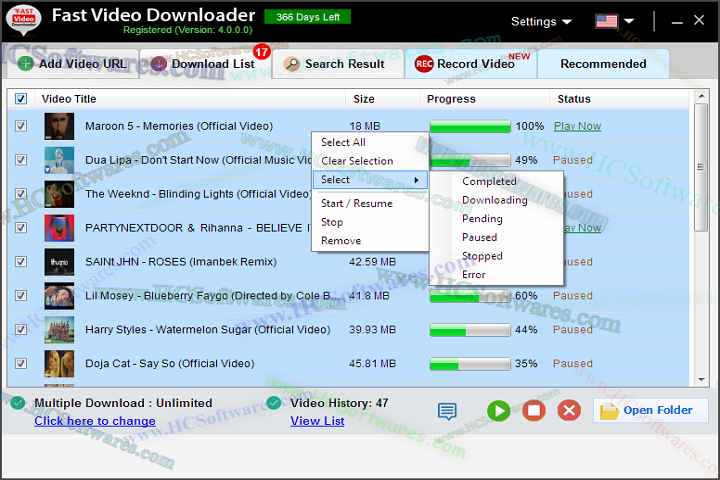Image resolution: width=720 pixels, height=480 pixels.
Task: Uncheck The Weeknd Blinding Lights checkbox
Action: pyautogui.click(x=21, y=194)
